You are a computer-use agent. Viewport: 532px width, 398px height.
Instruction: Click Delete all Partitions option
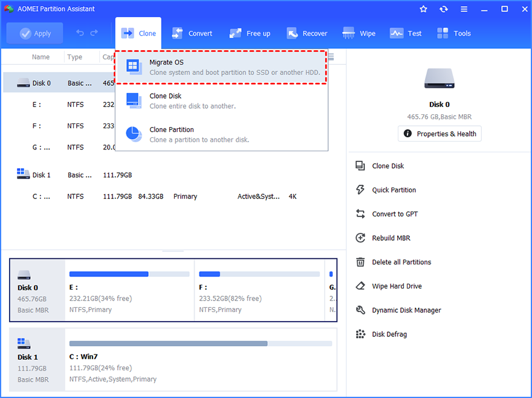coord(401,262)
